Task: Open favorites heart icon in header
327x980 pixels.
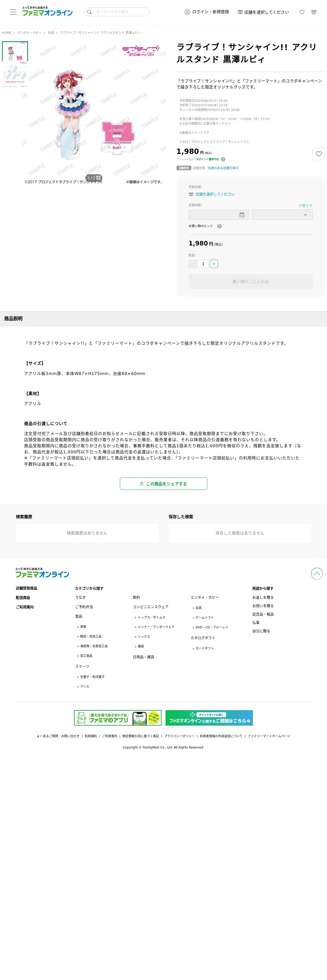Action: click(302, 12)
